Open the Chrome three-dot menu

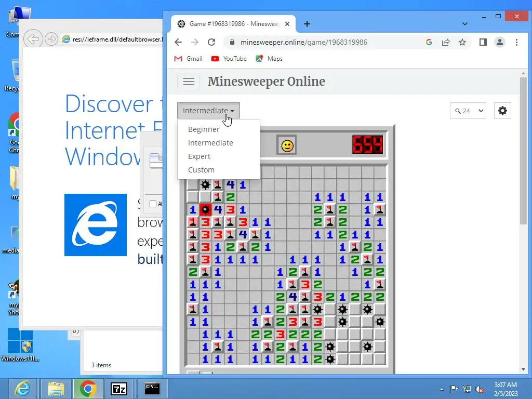516,42
